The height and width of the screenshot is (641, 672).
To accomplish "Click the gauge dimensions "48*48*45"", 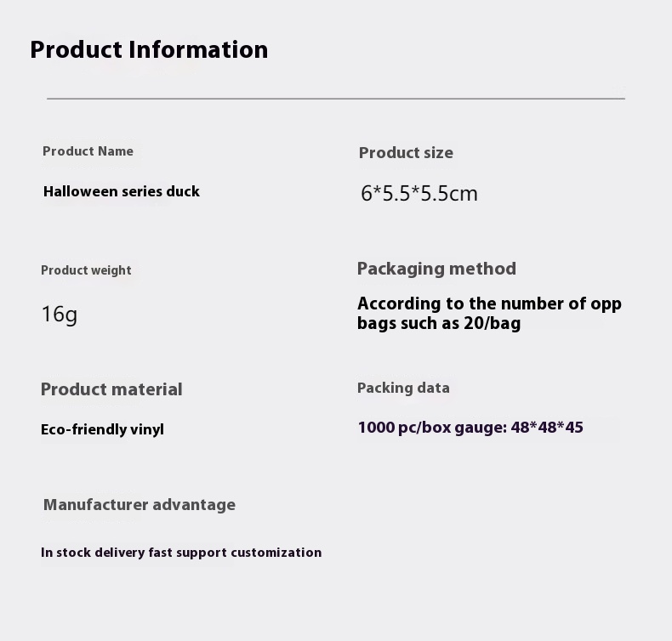I will tap(547, 428).
